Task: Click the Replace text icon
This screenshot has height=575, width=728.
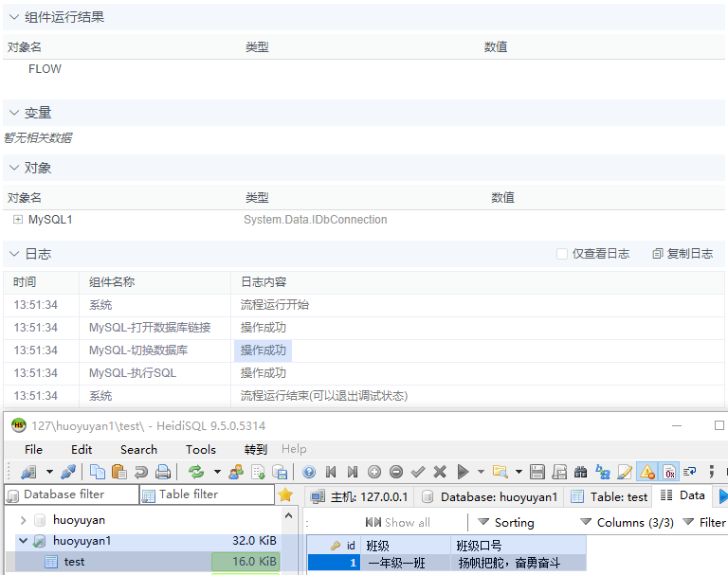Action: tap(603, 472)
